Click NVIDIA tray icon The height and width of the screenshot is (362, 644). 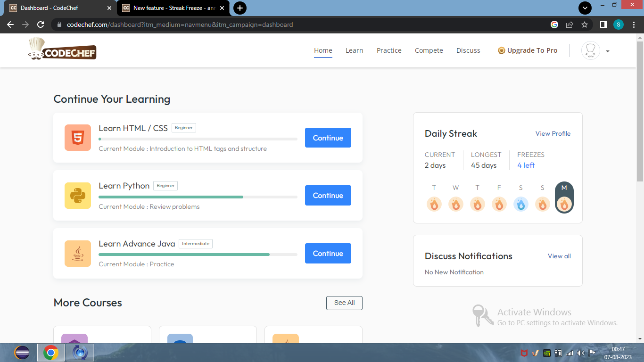(x=547, y=353)
